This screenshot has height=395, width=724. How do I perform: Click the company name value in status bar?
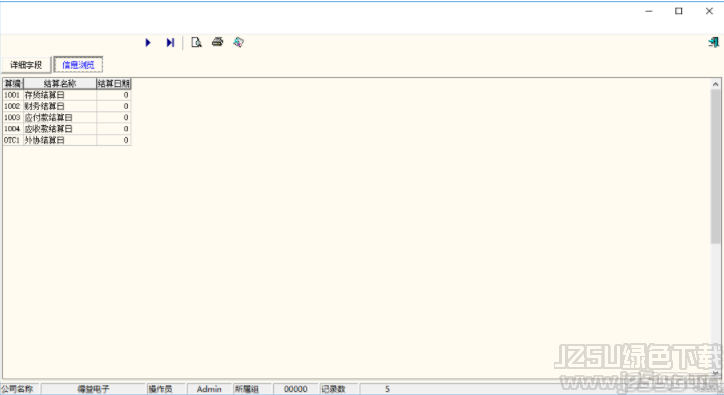(93, 389)
